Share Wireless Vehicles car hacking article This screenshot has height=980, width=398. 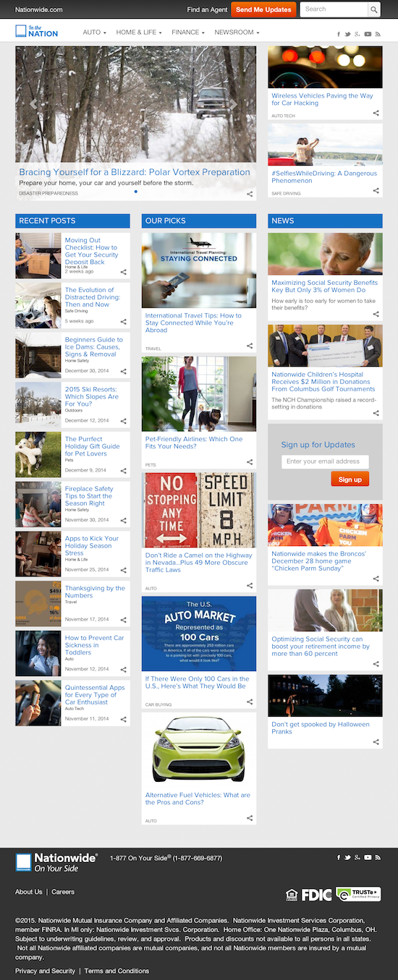[376, 113]
